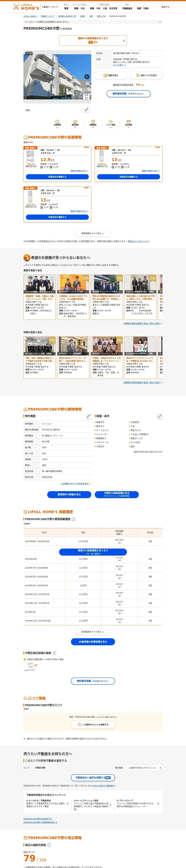This screenshot has width=186, height=868.
Task: Open 算出ロジックについて link
Action: click(138, 241)
